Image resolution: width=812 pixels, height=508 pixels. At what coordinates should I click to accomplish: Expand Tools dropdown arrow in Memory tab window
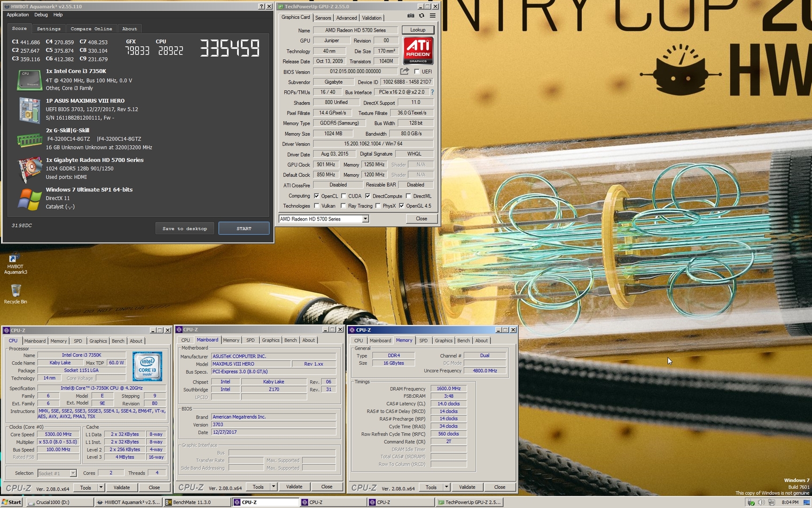[x=446, y=487]
